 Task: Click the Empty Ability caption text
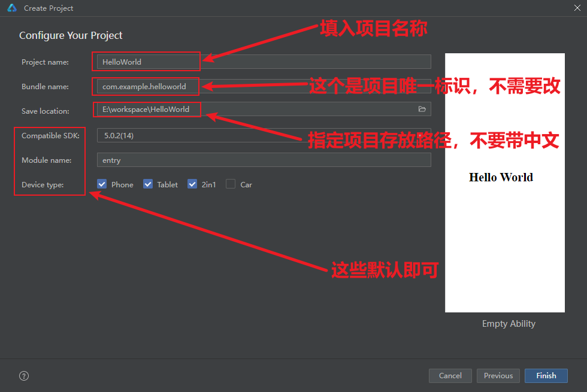click(x=509, y=324)
